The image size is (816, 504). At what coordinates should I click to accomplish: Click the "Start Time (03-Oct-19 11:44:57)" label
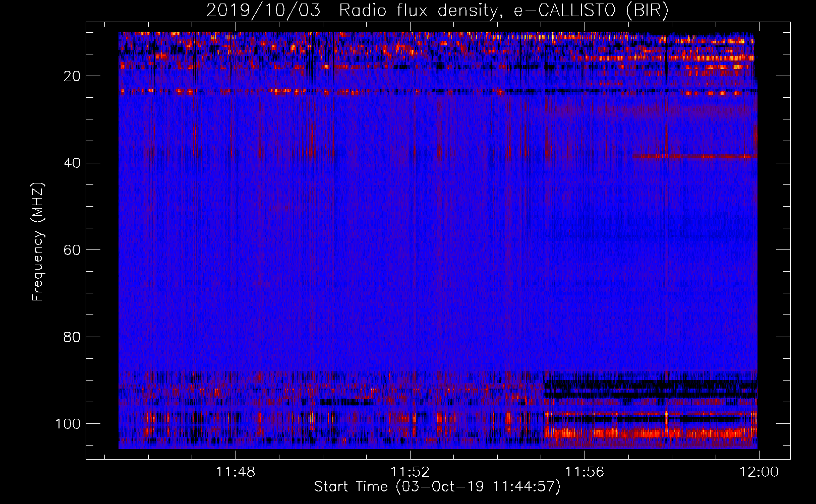point(437,487)
